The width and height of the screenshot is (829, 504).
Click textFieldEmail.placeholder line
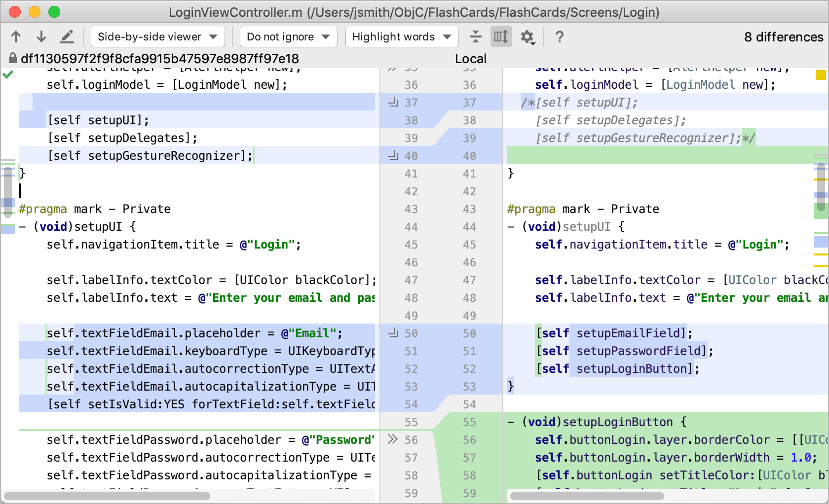pos(194,333)
